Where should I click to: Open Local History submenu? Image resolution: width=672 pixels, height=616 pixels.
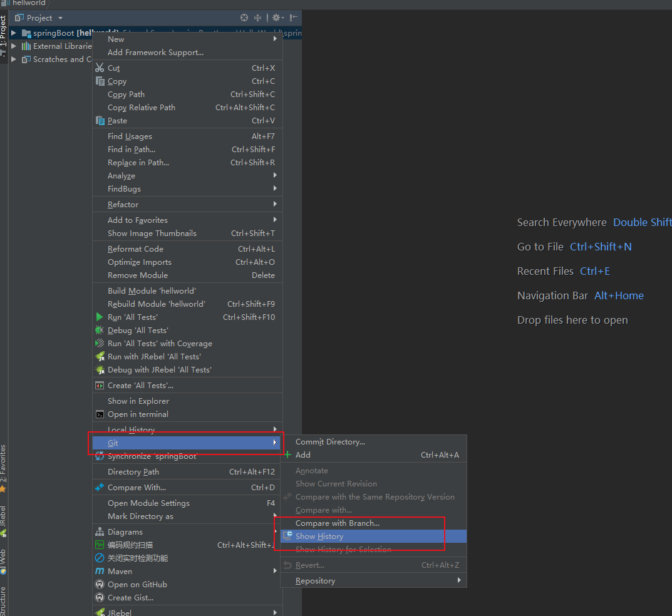click(x=187, y=429)
